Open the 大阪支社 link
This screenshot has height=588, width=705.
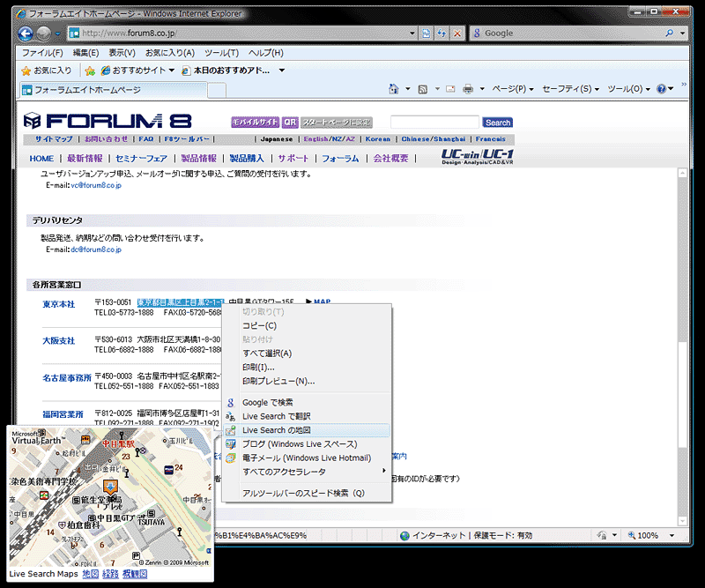tap(59, 341)
